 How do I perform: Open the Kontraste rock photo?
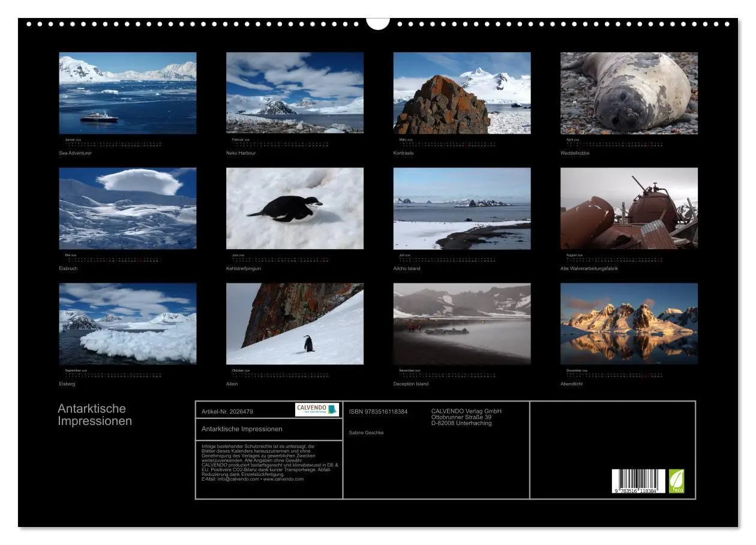click(461, 93)
